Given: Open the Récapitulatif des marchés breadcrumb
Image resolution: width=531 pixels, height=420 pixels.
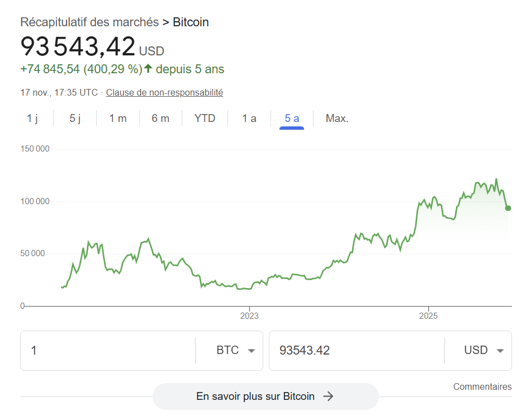Looking at the screenshot, I should (x=89, y=22).
